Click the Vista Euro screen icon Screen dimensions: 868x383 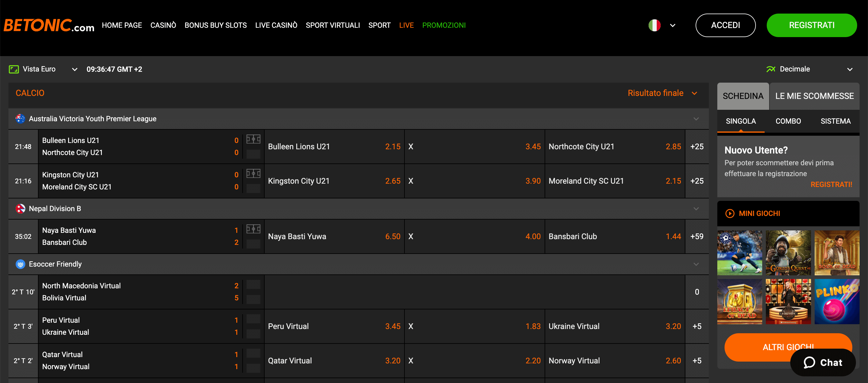(x=14, y=69)
